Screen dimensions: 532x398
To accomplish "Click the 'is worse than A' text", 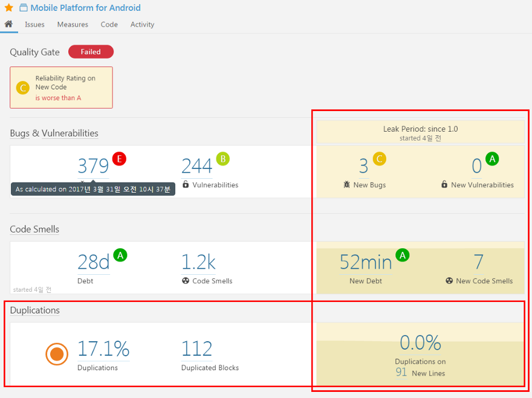I will [x=59, y=98].
